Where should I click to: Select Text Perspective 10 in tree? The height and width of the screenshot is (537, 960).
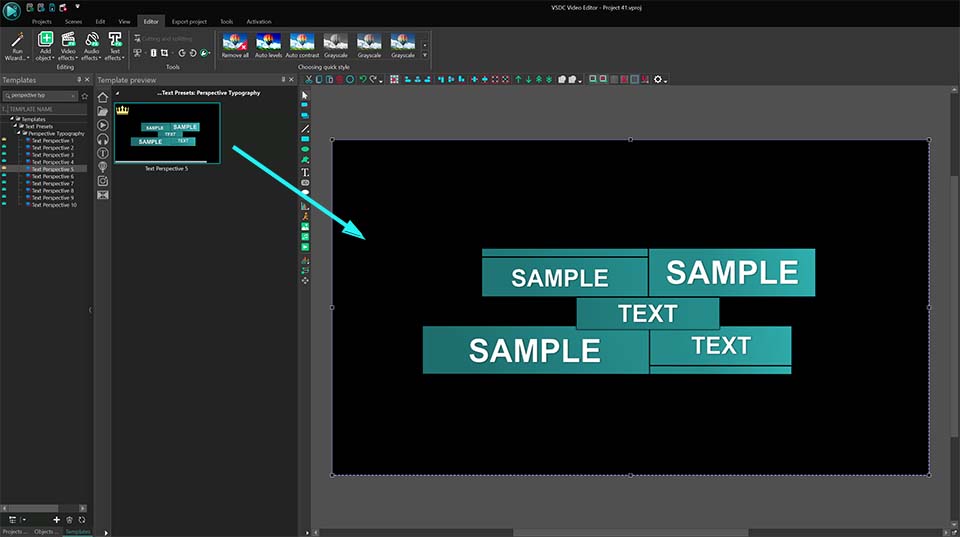(54, 205)
